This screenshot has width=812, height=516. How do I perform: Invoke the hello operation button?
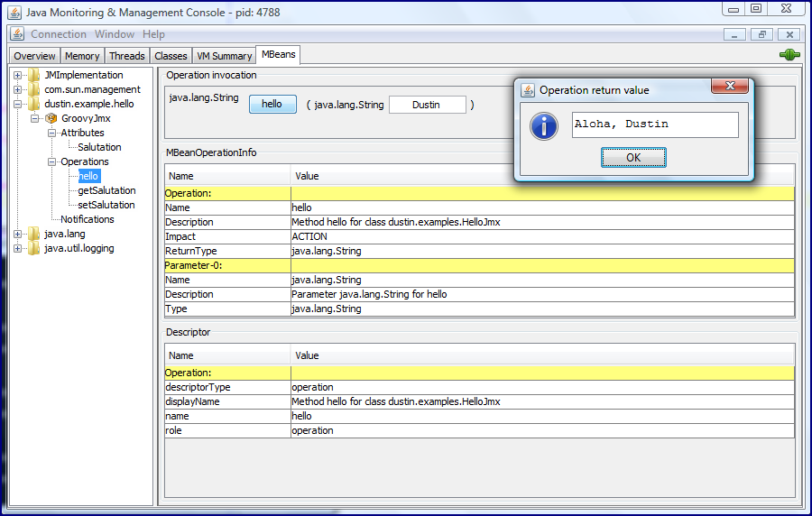tap(272, 104)
